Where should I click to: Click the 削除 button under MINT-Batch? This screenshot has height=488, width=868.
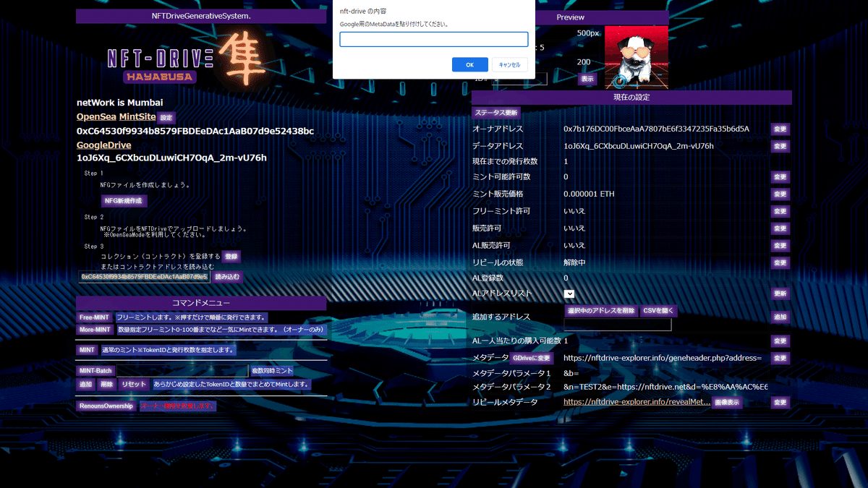106,385
